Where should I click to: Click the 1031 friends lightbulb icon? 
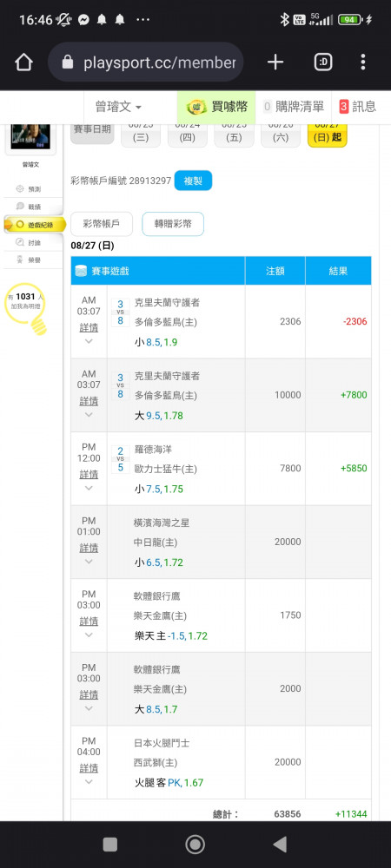coord(25,308)
